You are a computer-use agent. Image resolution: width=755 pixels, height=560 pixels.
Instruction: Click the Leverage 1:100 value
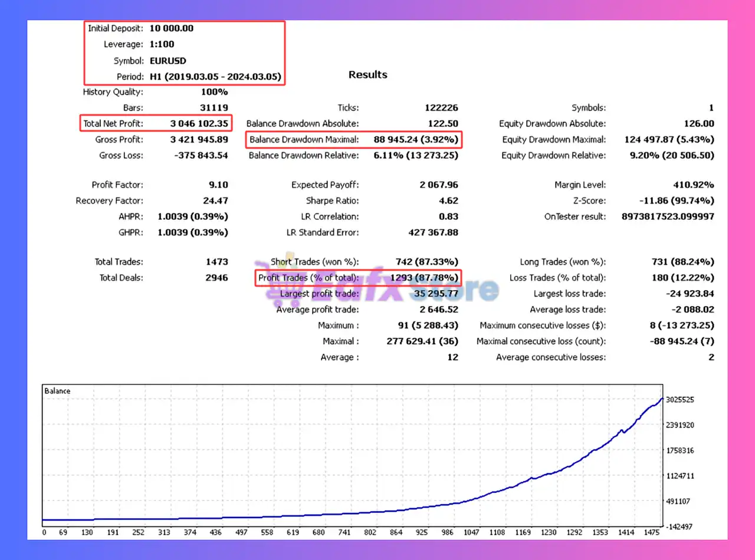tap(162, 44)
